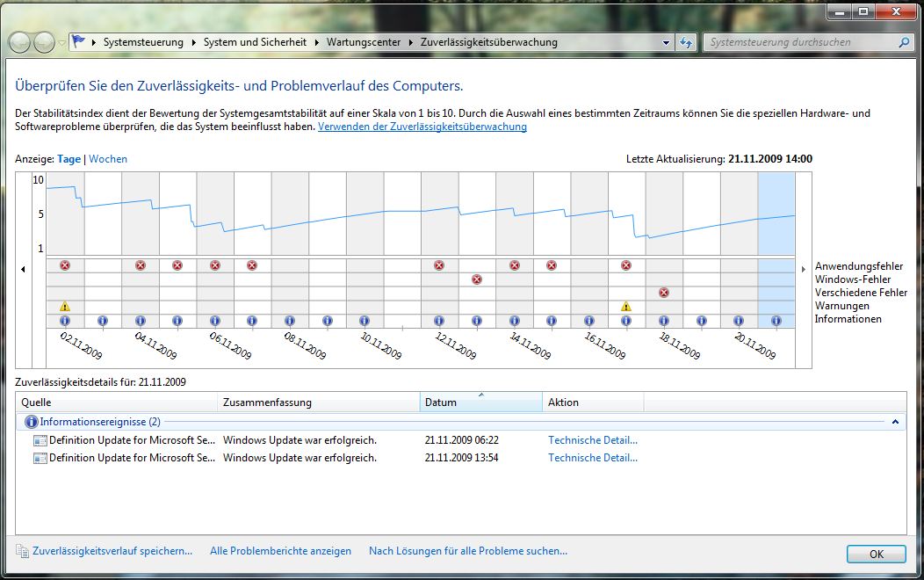Sort list by the Quelle column header

(117, 402)
